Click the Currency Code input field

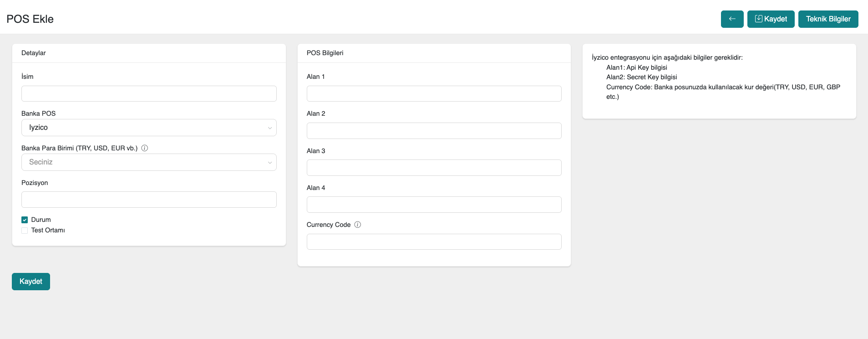click(x=434, y=242)
